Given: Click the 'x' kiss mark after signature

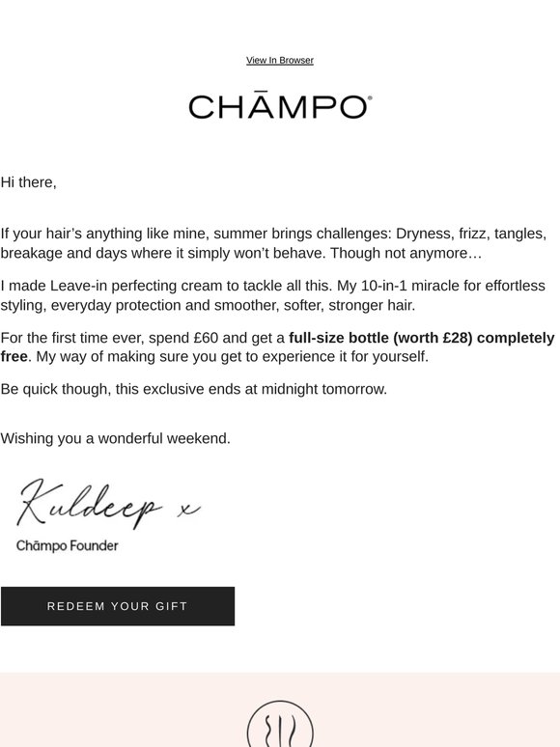Looking at the screenshot, I should coord(188,510).
